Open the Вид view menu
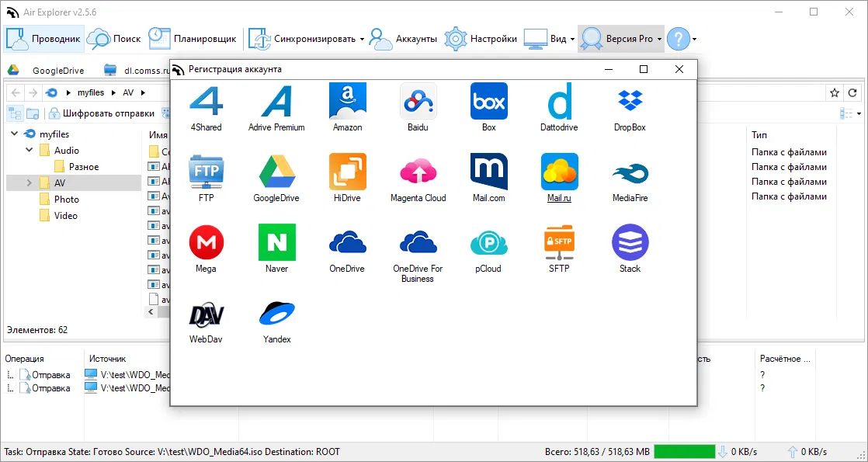 [545, 39]
